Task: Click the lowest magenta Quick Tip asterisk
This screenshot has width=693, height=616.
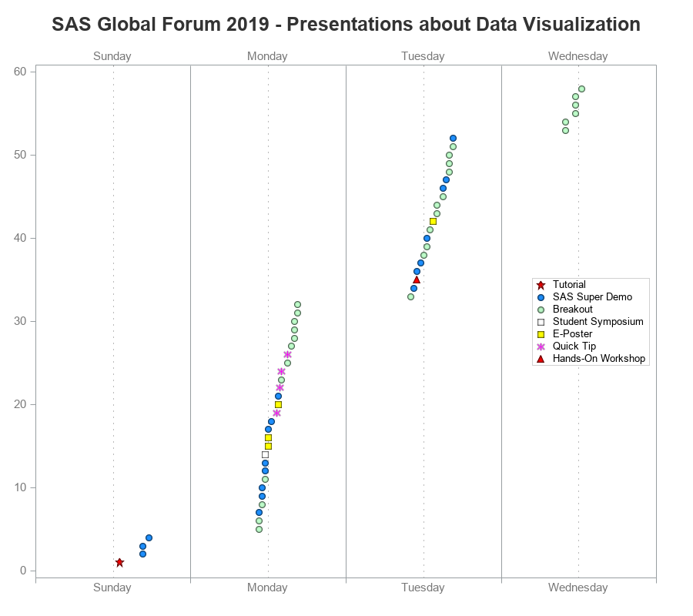Action: click(276, 413)
